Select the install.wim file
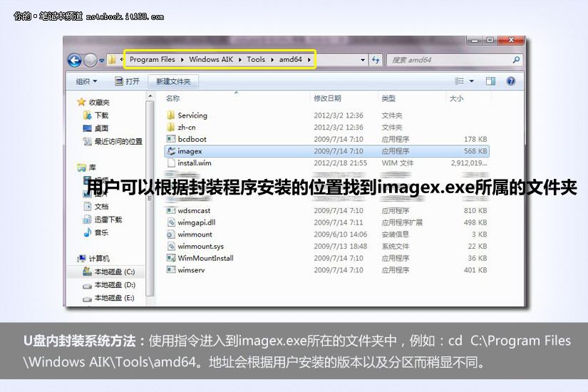Viewport: 588px width, 392px height. (x=195, y=163)
